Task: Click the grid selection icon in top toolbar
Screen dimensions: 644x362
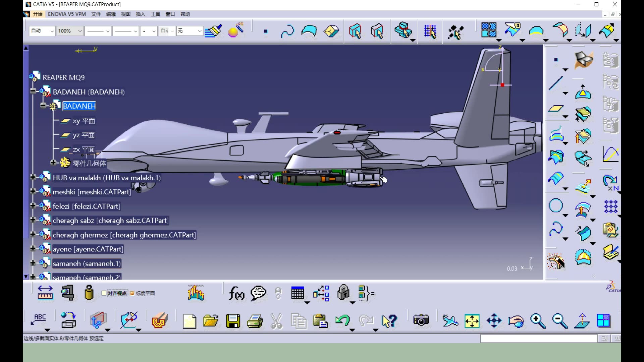Action: click(x=430, y=32)
